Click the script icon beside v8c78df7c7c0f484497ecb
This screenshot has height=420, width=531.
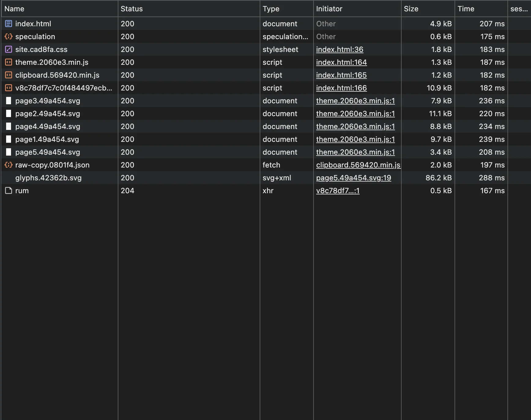click(x=9, y=88)
